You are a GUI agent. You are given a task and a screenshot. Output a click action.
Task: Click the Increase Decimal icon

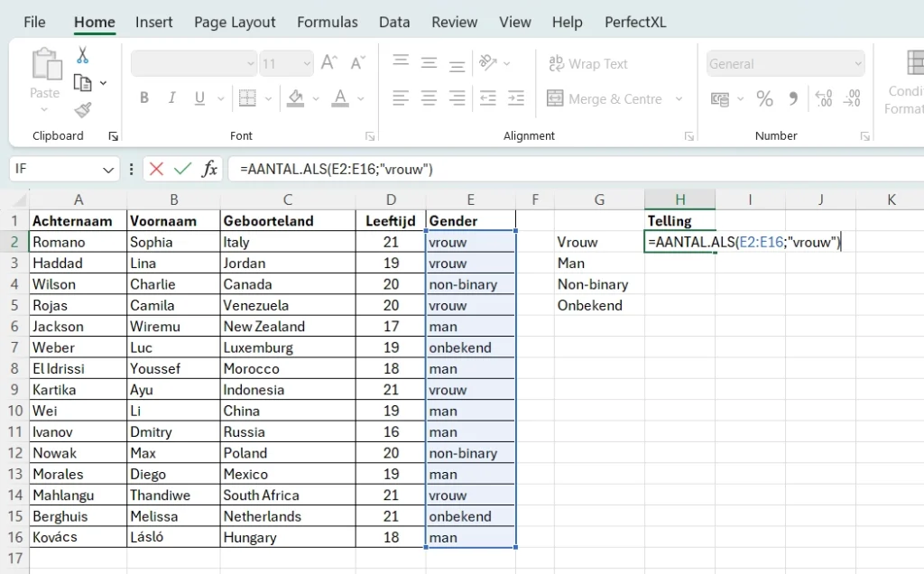pyautogui.click(x=824, y=99)
